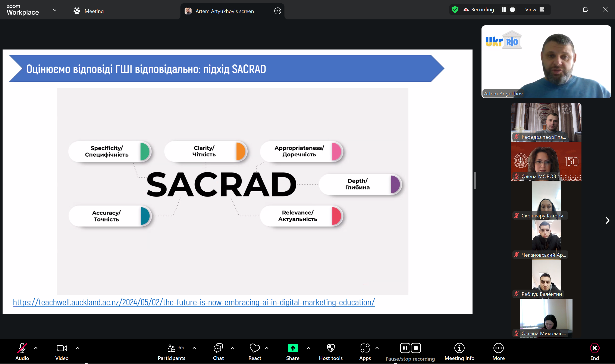Viewport: 615px width, 364px height.
Task: Click the green encryption shield icon
Action: click(455, 10)
